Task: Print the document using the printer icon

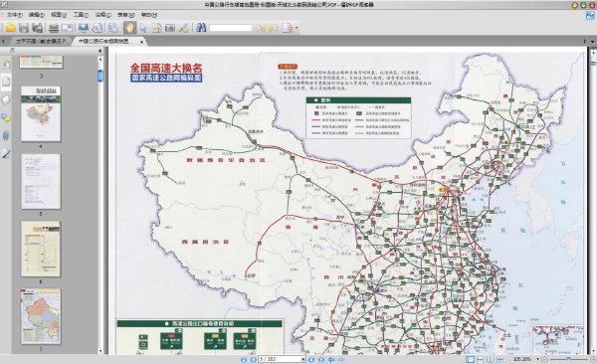Action: (54, 28)
